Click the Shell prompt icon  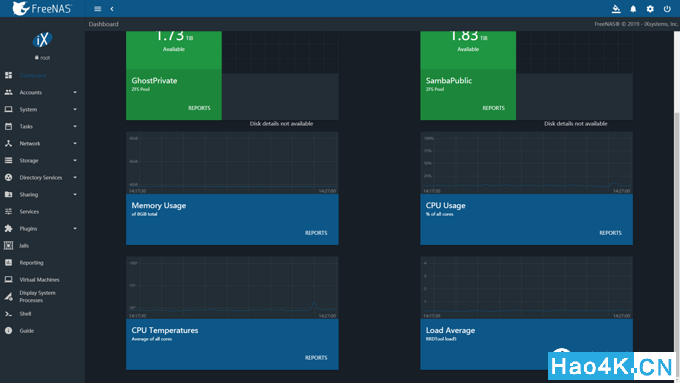pyautogui.click(x=8, y=314)
